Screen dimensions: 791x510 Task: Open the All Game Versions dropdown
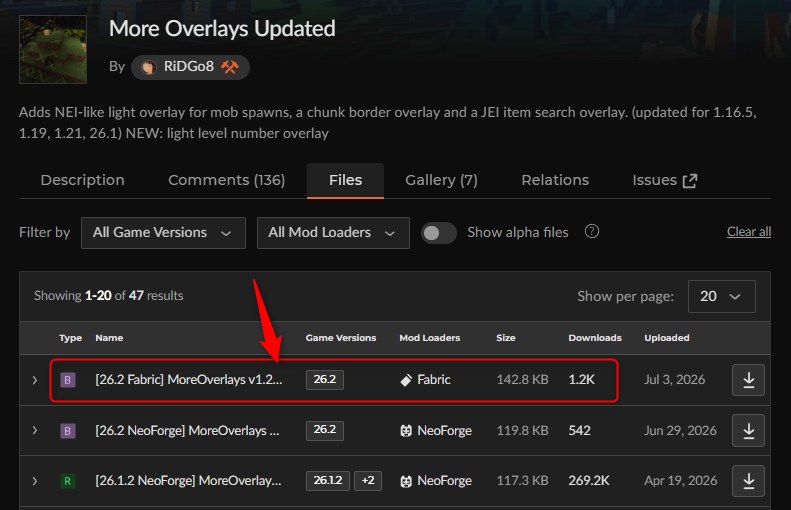(163, 233)
